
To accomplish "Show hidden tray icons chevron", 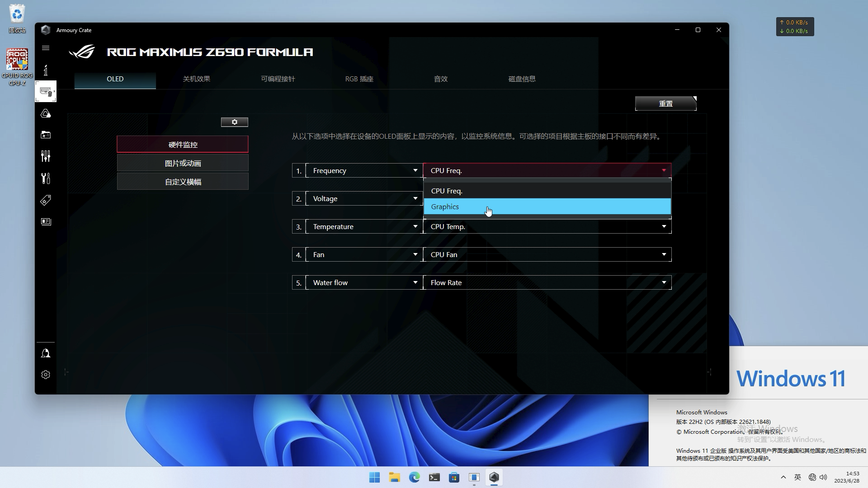I will [x=783, y=477].
